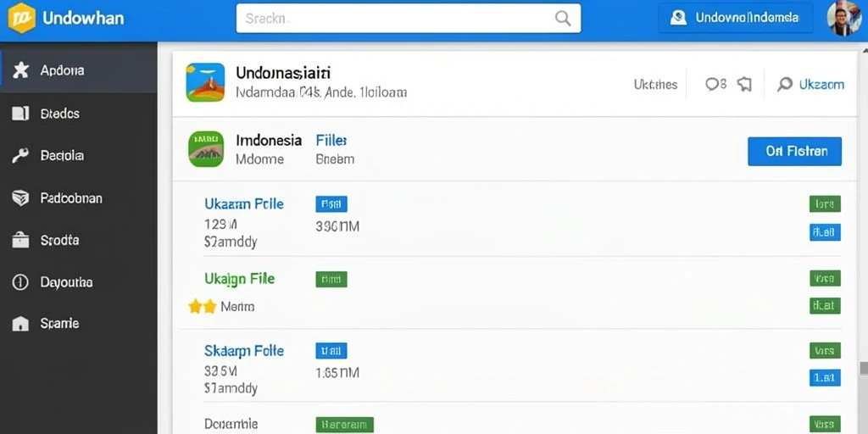This screenshot has width=868, height=434.
Task: Click blue tag next to Ukaarn Pclle
Action: coord(331,204)
